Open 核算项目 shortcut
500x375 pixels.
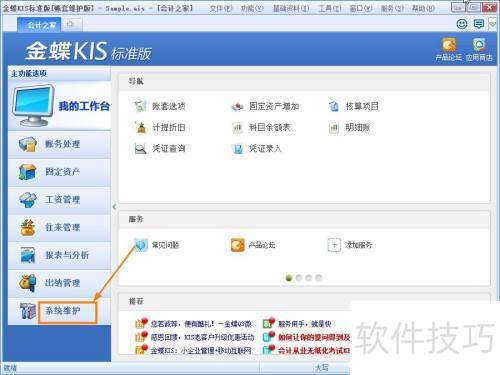click(x=353, y=106)
